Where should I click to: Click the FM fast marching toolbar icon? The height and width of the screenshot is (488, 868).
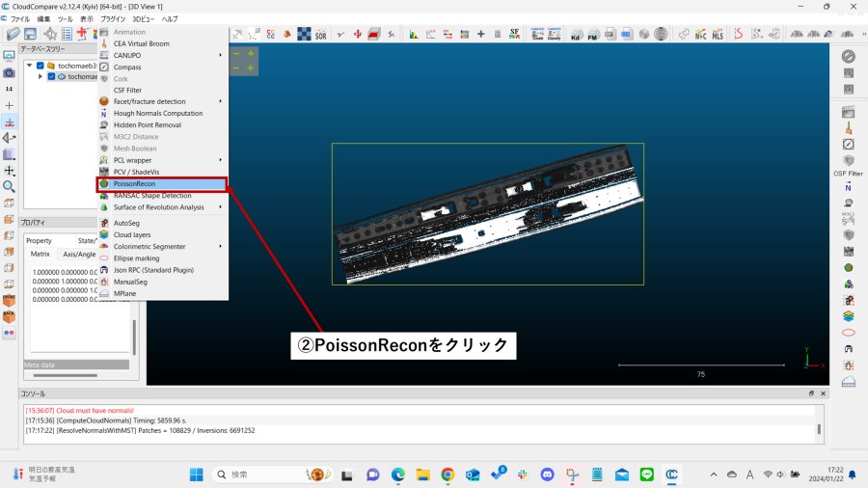click(x=593, y=35)
